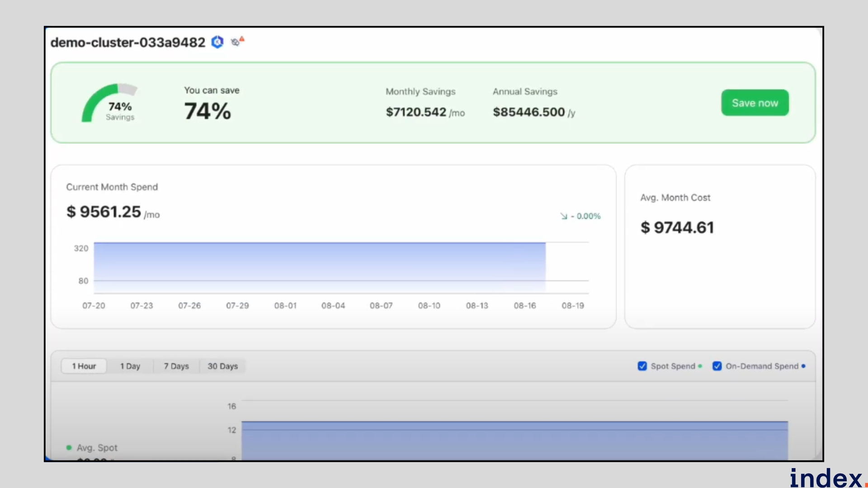
Task: Toggle the On-Demand Spend checkbox
Action: pyautogui.click(x=717, y=366)
